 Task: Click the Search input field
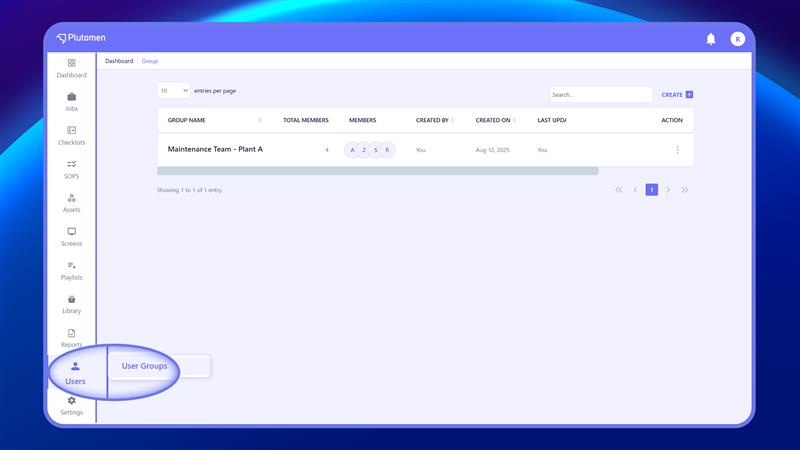tap(601, 94)
